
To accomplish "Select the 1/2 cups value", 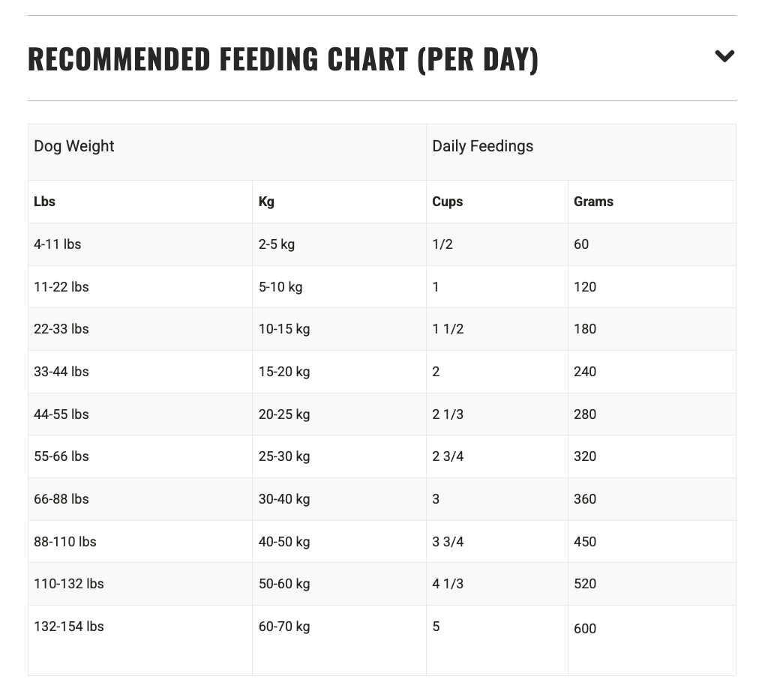I will pos(442,244).
